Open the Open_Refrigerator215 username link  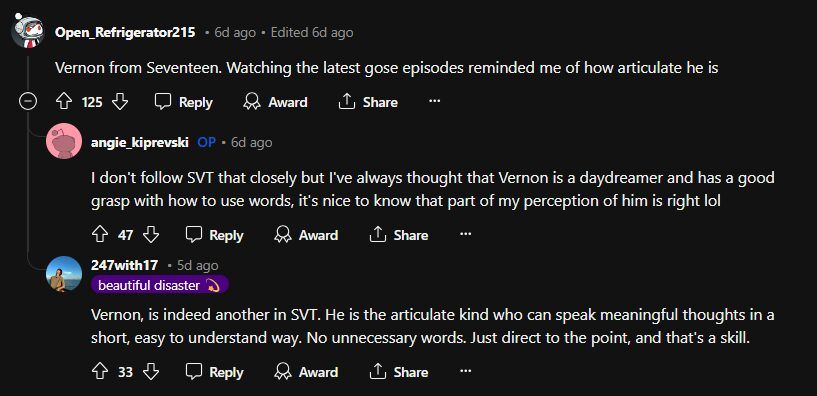[125, 32]
